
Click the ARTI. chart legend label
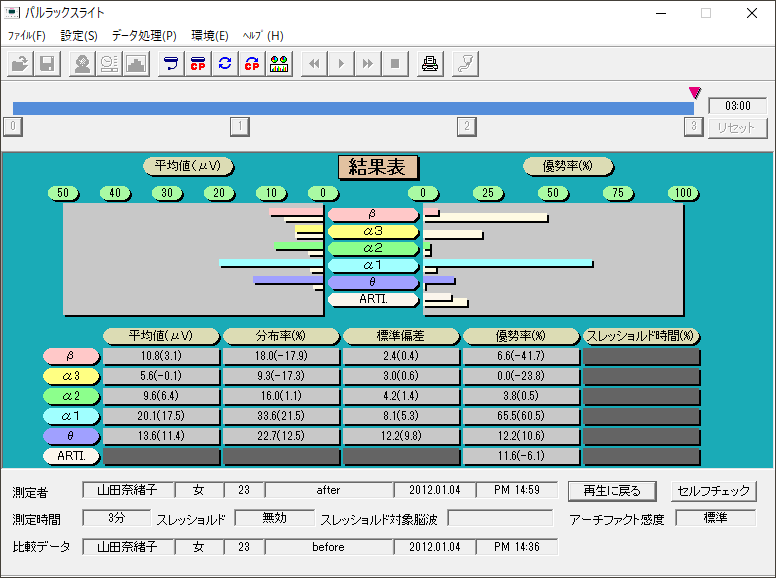(x=373, y=299)
